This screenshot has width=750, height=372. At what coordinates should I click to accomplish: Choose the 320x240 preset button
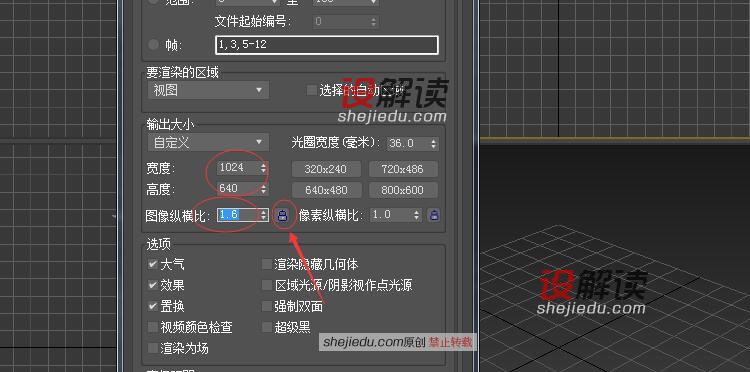[x=326, y=169]
